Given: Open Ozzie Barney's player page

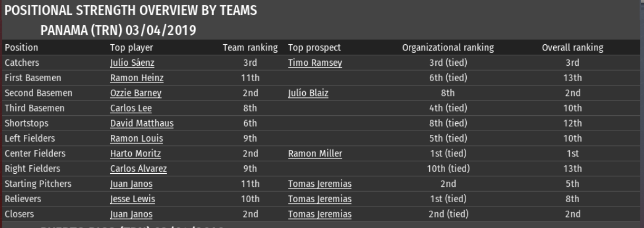Looking at the screenshot, I should click(136, 94).
